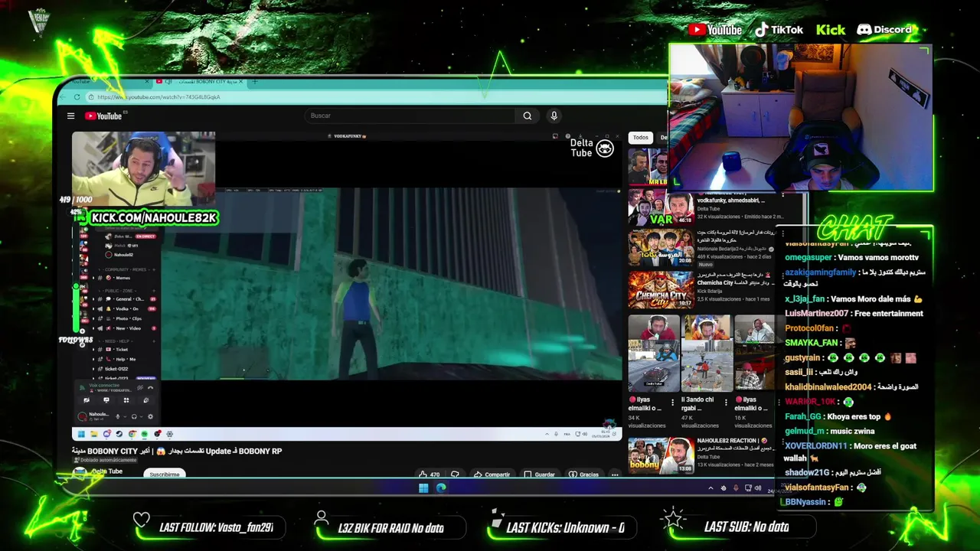Open Microsoft Edge from the taskbar

(x=441, y=487)
